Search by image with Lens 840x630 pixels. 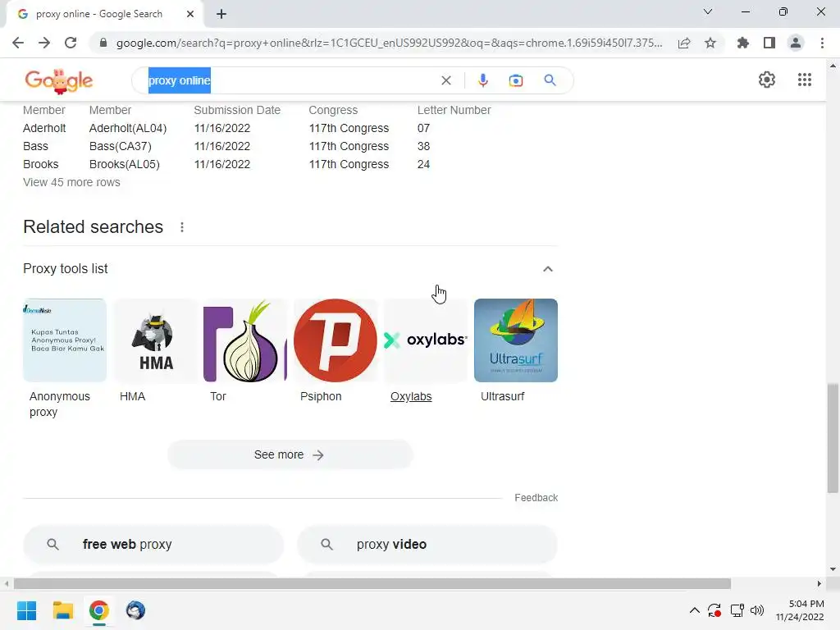pos(516,80)
